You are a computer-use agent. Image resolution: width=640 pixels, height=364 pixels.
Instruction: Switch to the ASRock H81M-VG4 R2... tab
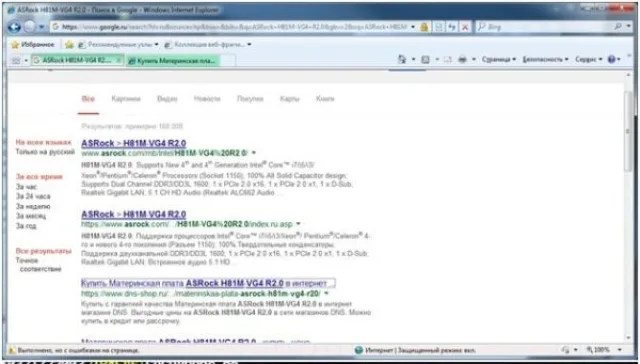click(x=77, y=60)
